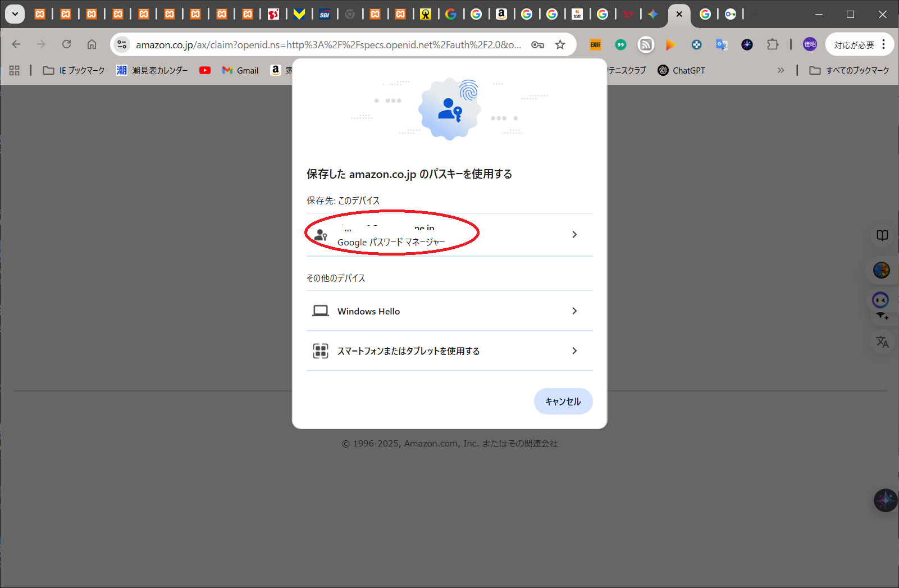Open the Extensions puzzle-piece icon
Viewport: 899px width, 588px height.
[773, 44]
